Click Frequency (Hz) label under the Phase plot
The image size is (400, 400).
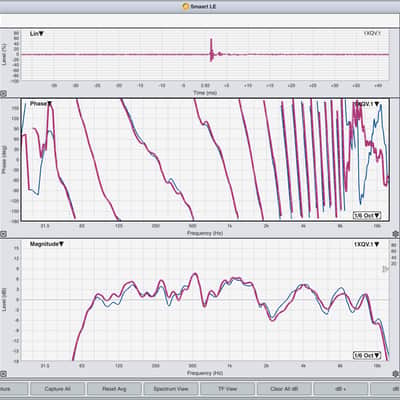point(205,233)
